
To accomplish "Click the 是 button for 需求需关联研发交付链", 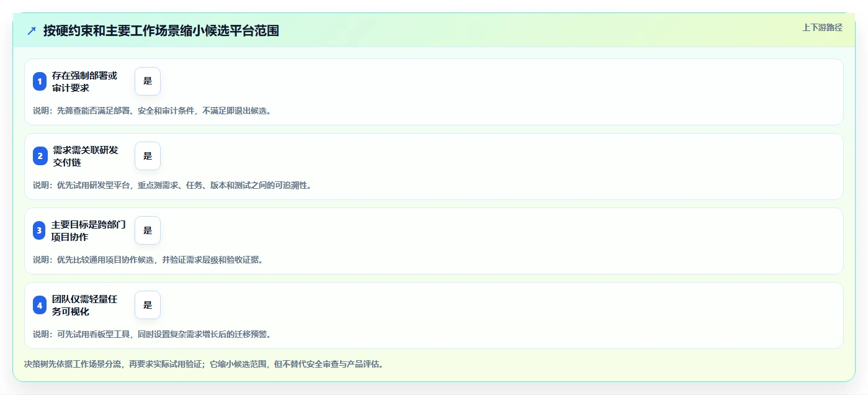I will pos(148,156).
